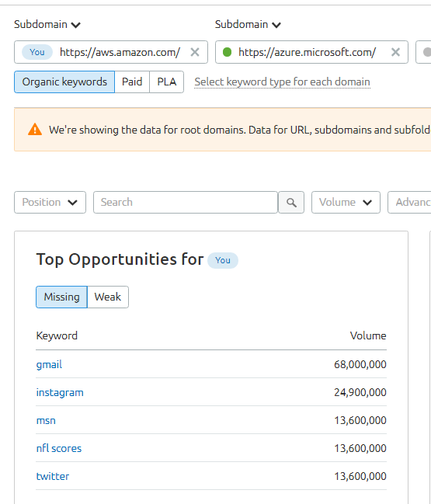Open the twitter keyword link
The image size is (431, 504).
[53, 476]
